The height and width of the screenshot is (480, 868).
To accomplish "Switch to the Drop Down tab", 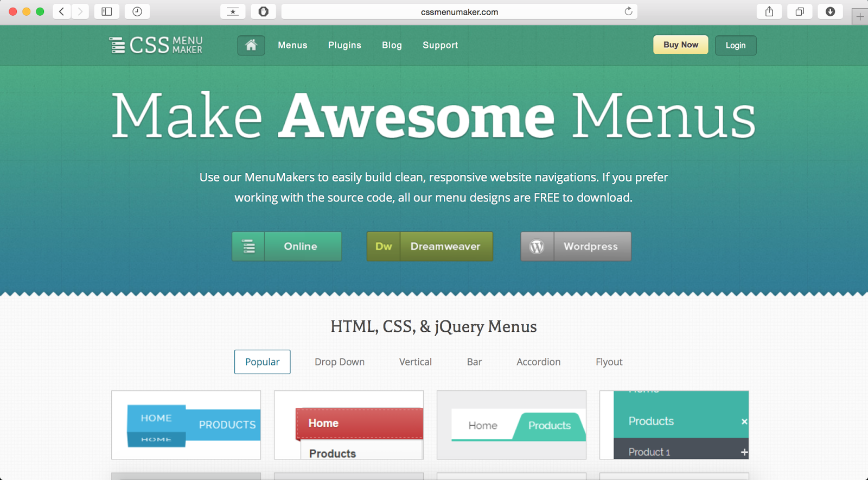I will click(340, 362).
